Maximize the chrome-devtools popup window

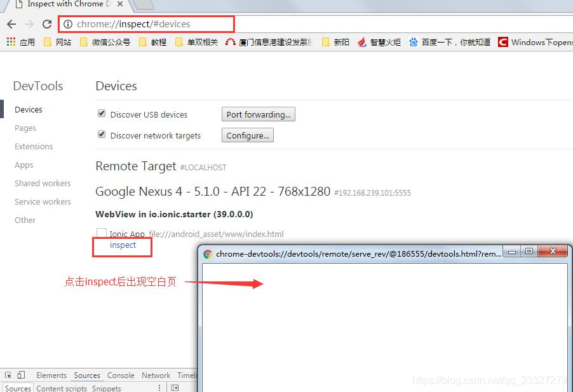pos(529,252)
